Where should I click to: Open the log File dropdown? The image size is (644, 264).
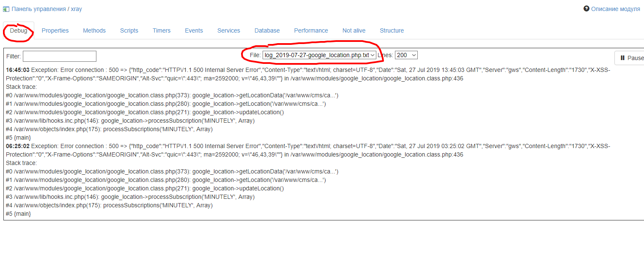pos(319,55)
